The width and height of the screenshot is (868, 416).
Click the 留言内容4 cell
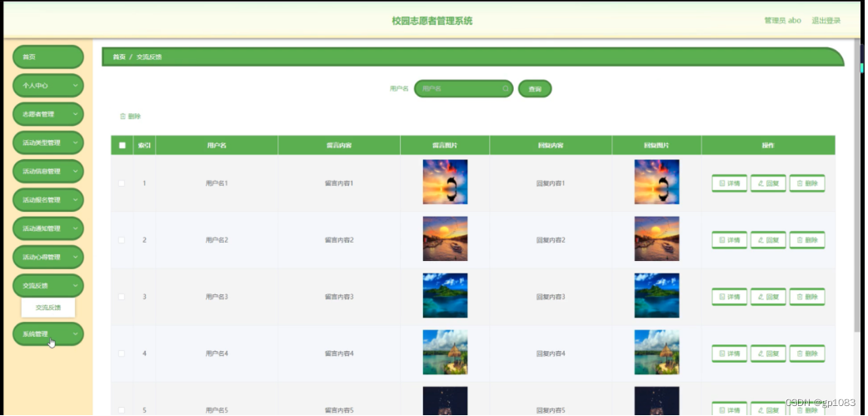(339, 353)
